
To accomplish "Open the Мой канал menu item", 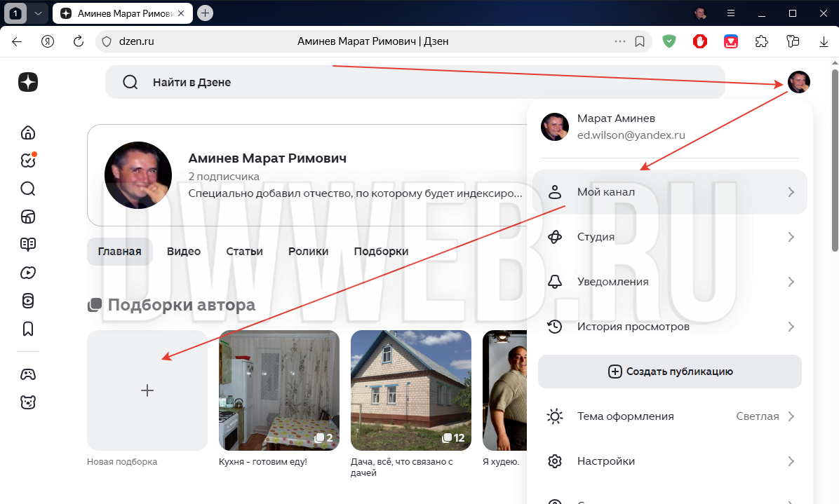I will [x=670, y=192].
